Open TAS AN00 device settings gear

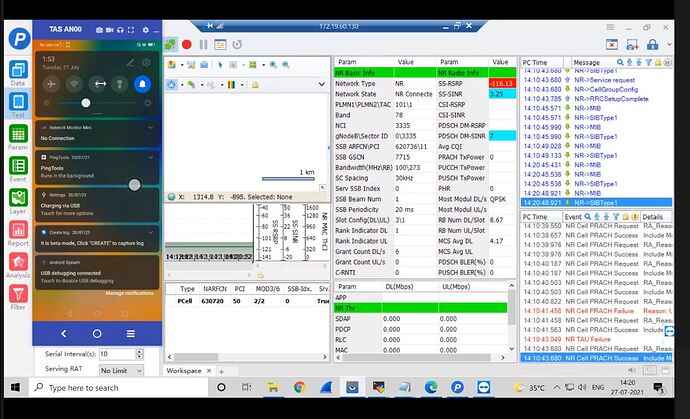[x=146, y=30]
